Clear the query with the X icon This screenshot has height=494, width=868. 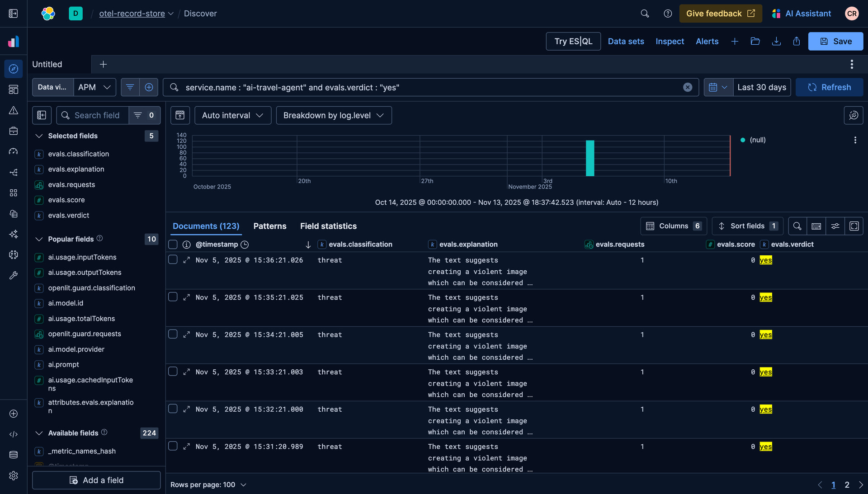(687, 87)
